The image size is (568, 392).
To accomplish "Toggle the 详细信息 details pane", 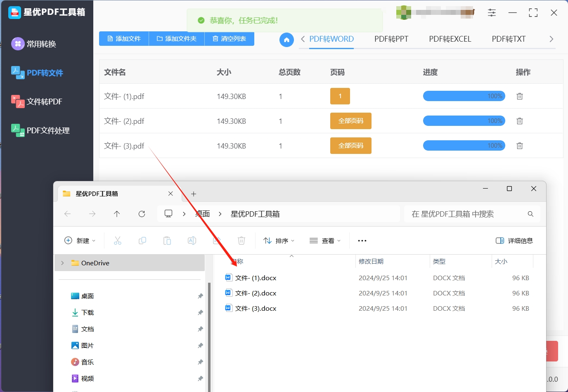I will (514, 241).
